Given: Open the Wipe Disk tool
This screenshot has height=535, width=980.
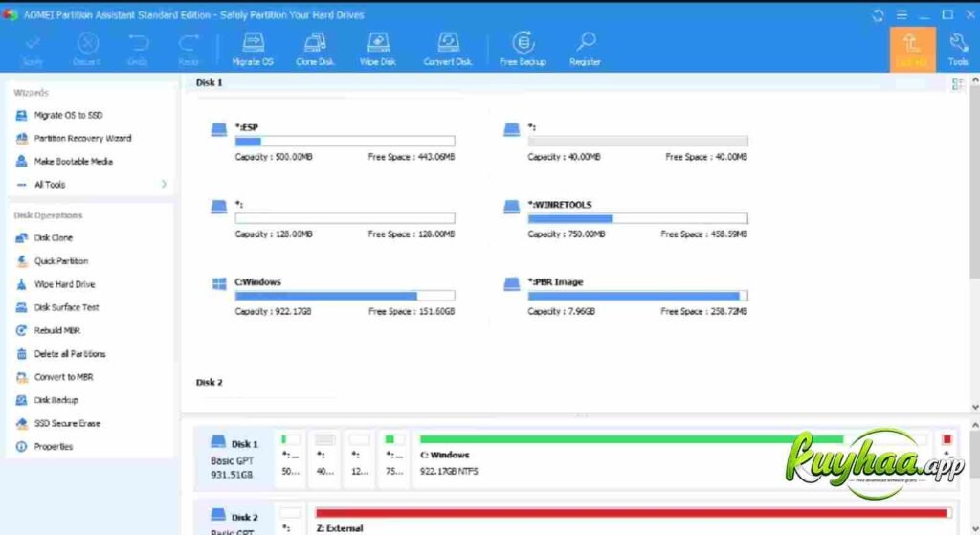Looking at the screenshot, I should coord(377,50).
